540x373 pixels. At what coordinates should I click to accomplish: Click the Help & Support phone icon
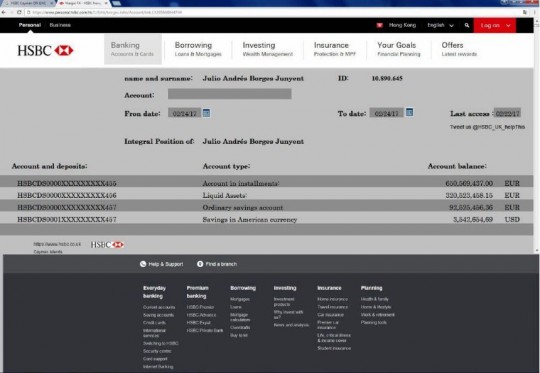[143, 264]
